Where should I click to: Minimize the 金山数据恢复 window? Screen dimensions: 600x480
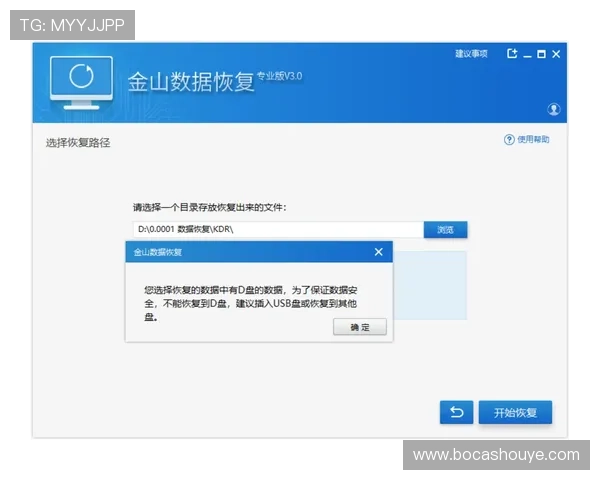tap(527, 56)
